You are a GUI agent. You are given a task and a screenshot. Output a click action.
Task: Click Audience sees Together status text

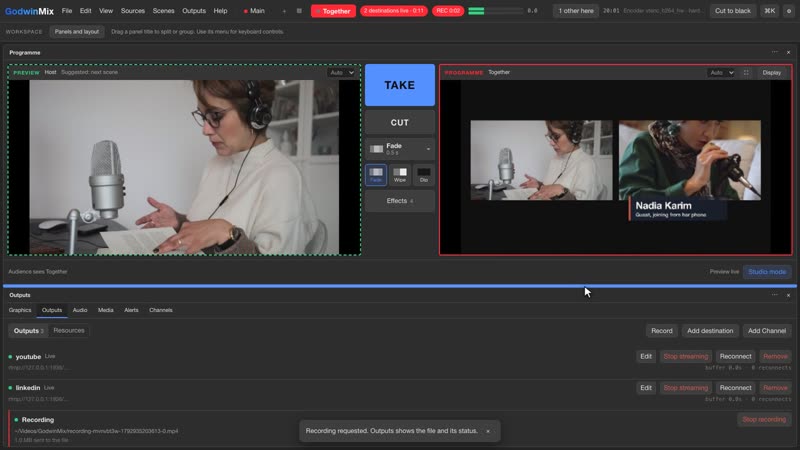click(38, 271)
